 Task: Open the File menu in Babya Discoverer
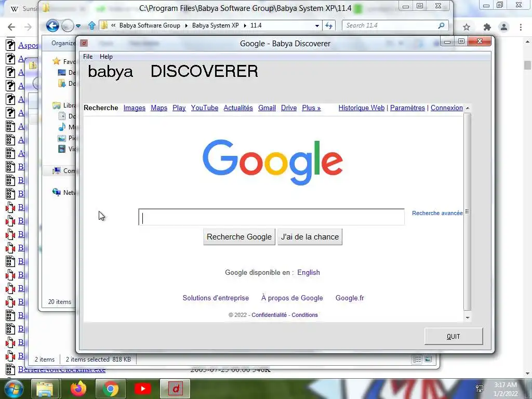tap(87, 57)
